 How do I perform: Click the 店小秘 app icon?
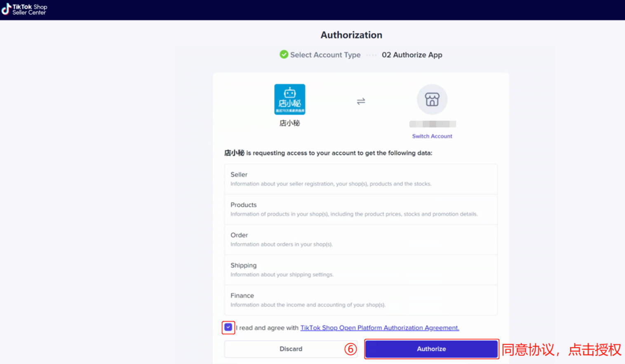coord(289,99)
